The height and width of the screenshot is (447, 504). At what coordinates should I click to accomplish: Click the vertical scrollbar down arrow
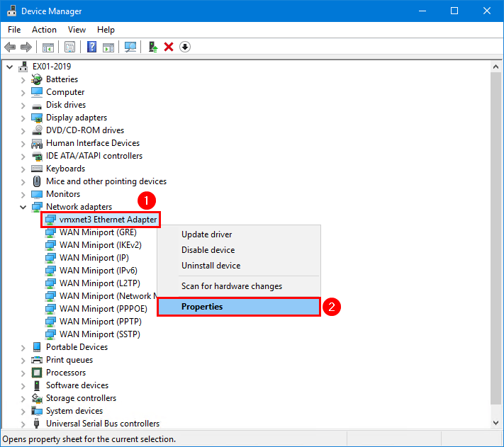pos(496,422)
